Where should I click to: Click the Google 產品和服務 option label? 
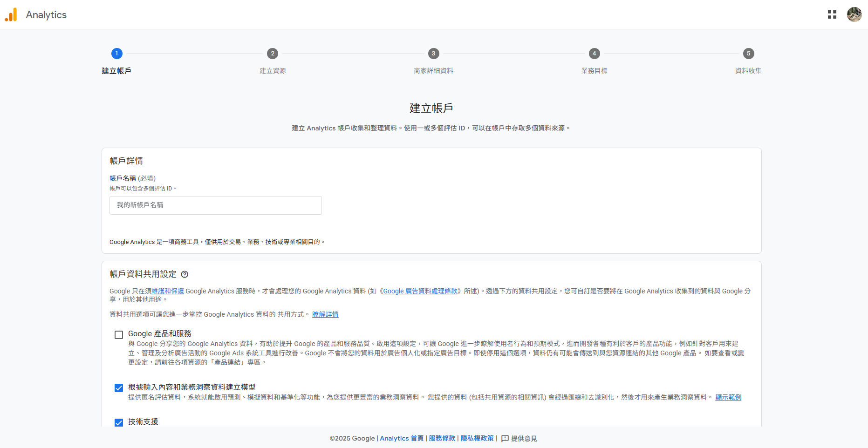pos(160,333)
